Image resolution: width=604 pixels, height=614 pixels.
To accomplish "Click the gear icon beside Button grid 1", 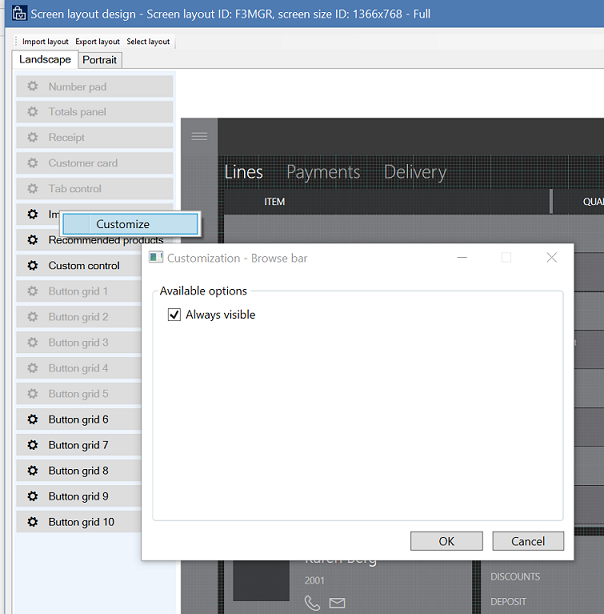I will 33,291.
